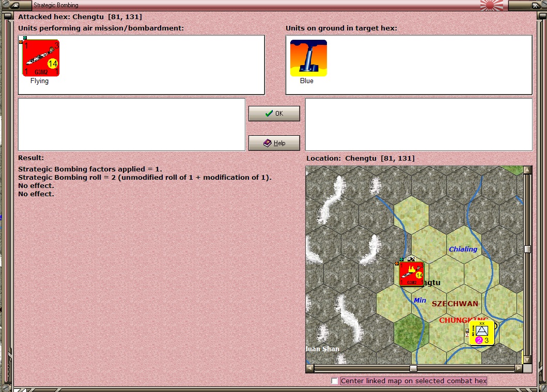Click the Juan Shan label on map
Screen dimensions: 547x392
(x=322, y=349)
